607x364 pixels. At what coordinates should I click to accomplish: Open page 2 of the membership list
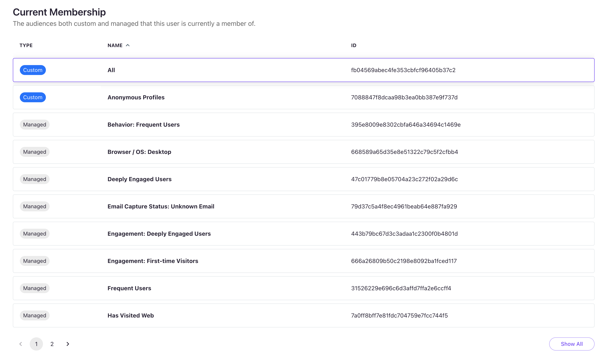click(x=52, y=344)
